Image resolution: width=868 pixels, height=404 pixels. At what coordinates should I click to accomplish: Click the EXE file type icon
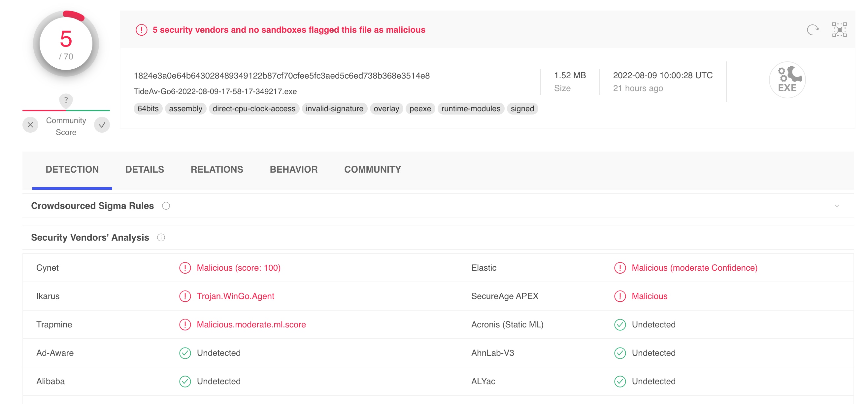click(x=787, y=80)
